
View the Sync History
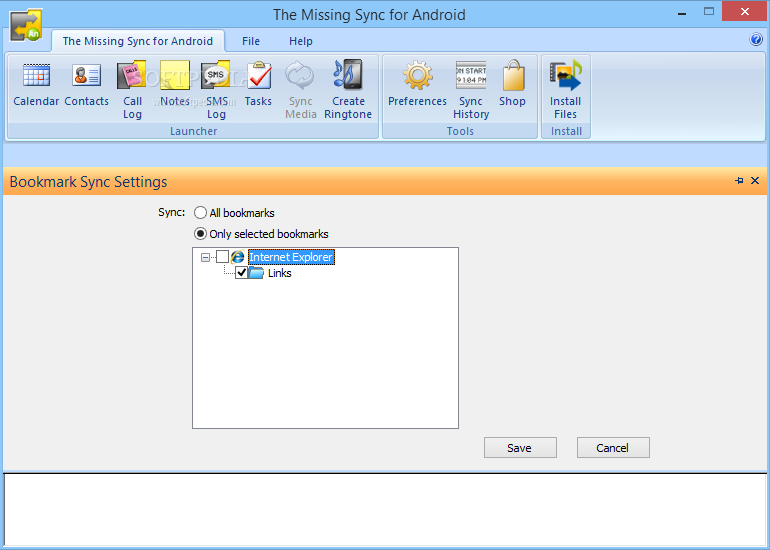[x=471, y=90]
